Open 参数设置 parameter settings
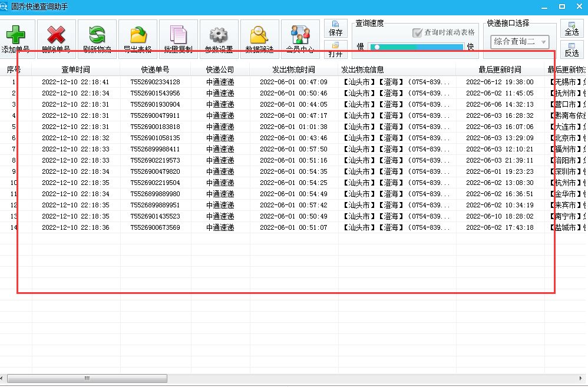Viewport: 588px width, 387px height. pyautogui.click(x=218, y=35)
